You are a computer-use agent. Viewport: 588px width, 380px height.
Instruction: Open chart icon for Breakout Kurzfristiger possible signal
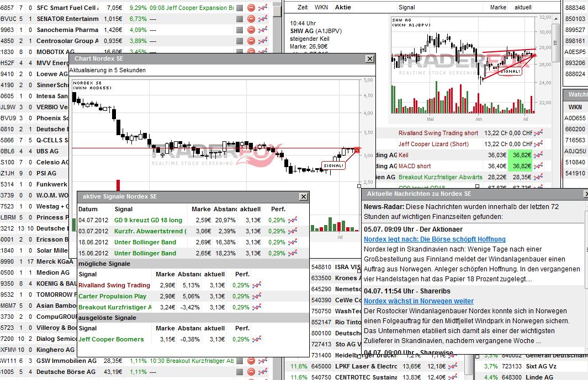point(257,307)
